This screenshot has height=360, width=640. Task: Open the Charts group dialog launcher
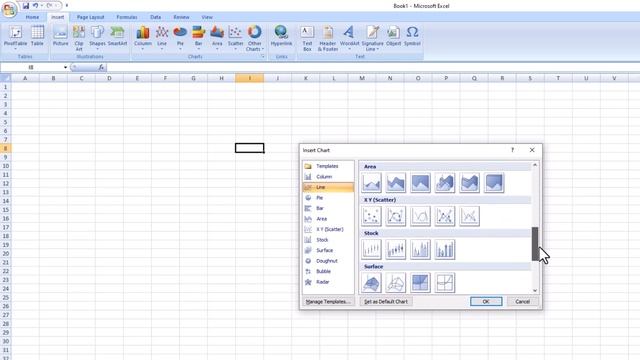click(263, 56)
